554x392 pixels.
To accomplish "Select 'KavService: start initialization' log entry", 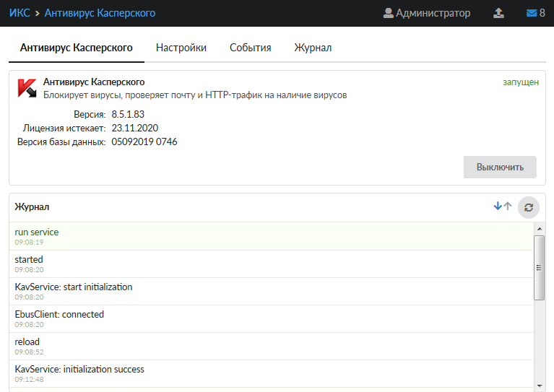I will [x=272, y=292].
